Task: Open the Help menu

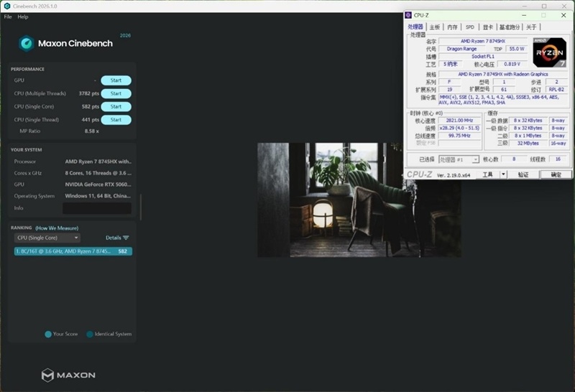Action: pos(23,17)
